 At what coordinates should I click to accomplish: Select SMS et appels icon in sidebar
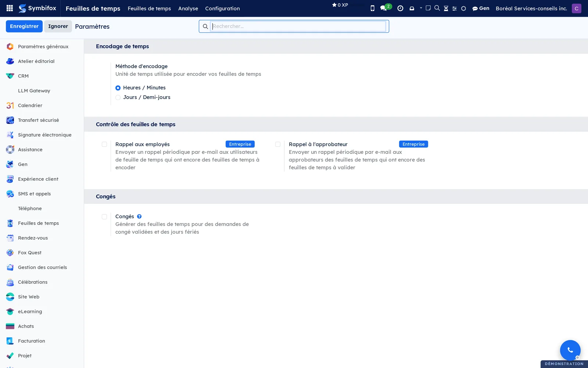coord(10,194)
